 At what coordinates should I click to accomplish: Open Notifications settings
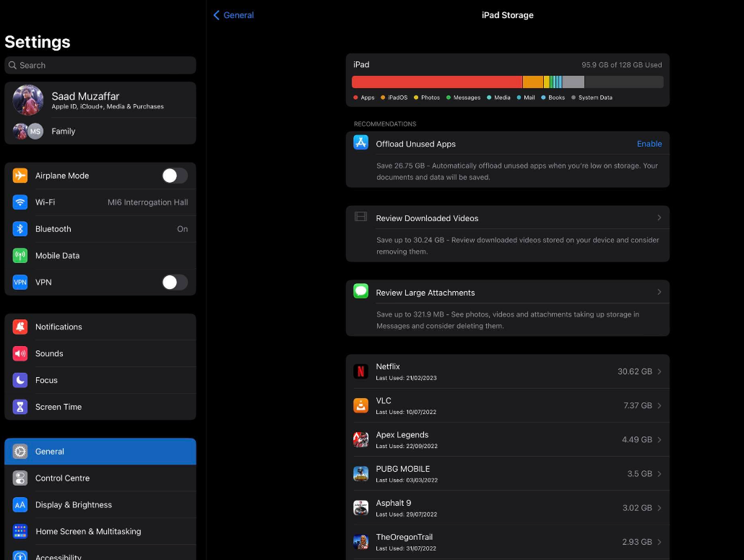(100, 327)
